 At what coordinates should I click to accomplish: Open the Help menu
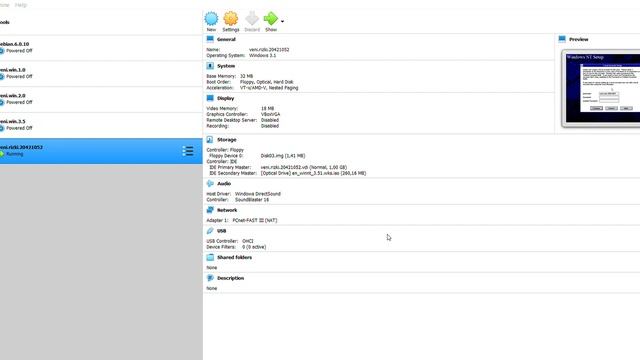click(x=21, y=5)
